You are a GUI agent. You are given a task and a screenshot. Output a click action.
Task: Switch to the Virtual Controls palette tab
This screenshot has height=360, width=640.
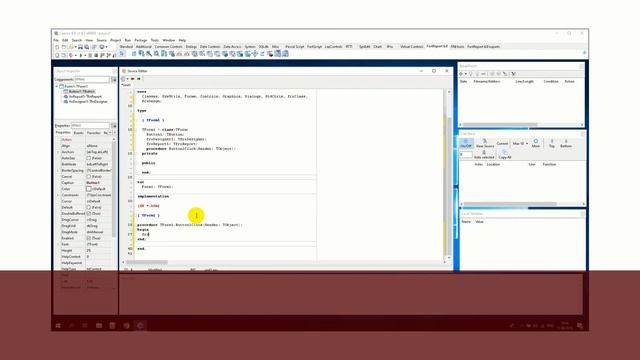pos(411,47)
